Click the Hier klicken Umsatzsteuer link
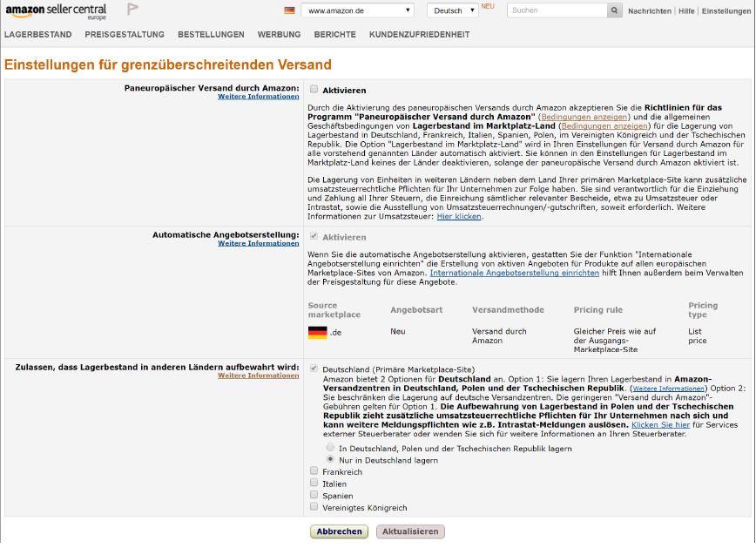Viewport: 756px width, 548px height. click(459, 217)
